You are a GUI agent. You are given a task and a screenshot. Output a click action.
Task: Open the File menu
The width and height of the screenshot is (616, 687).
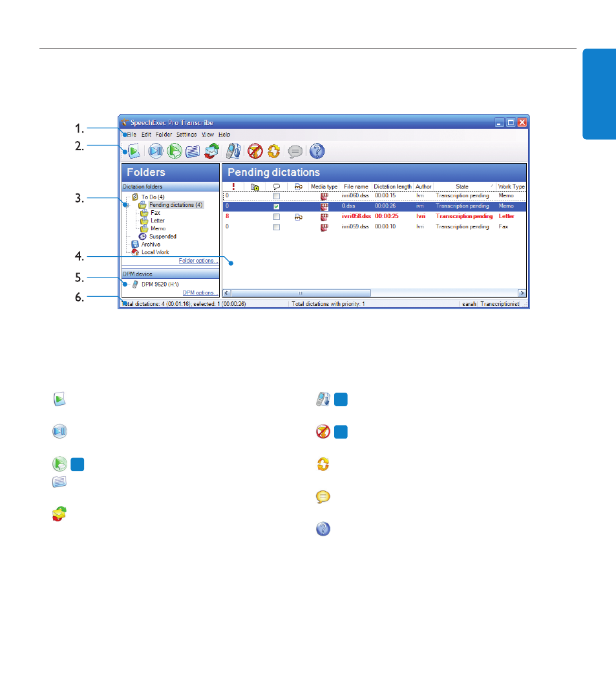[131, 135]
